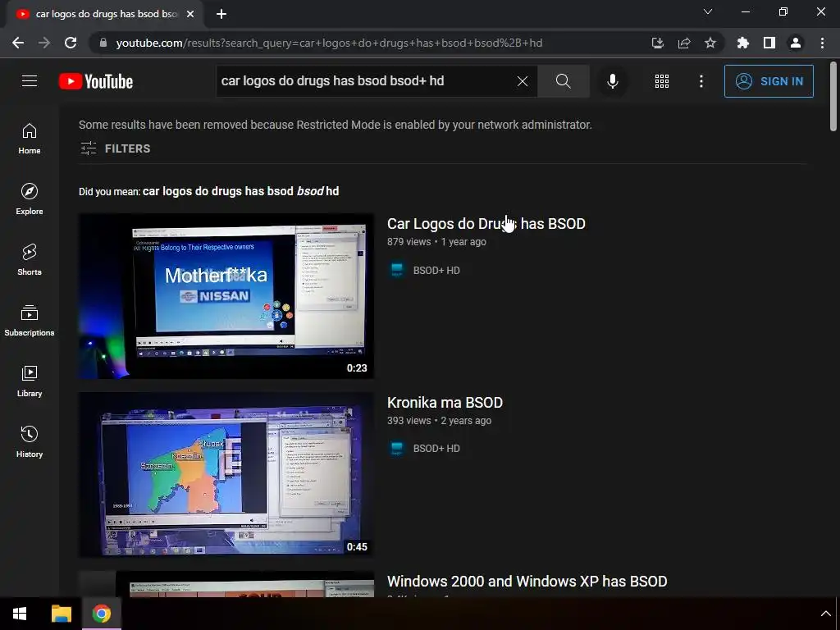Open the Windows Start menu
The width and height of the screenshot is (840, 630).
pos(20,614)
